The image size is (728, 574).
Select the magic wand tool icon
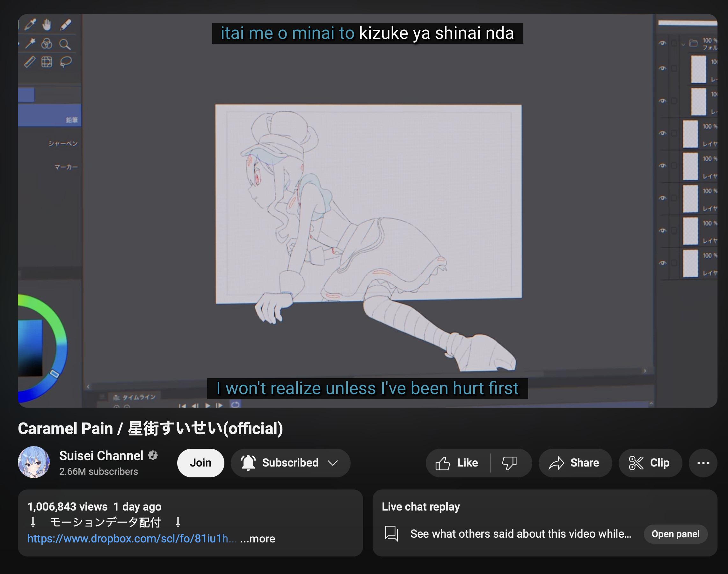click(x=30, y=43)
